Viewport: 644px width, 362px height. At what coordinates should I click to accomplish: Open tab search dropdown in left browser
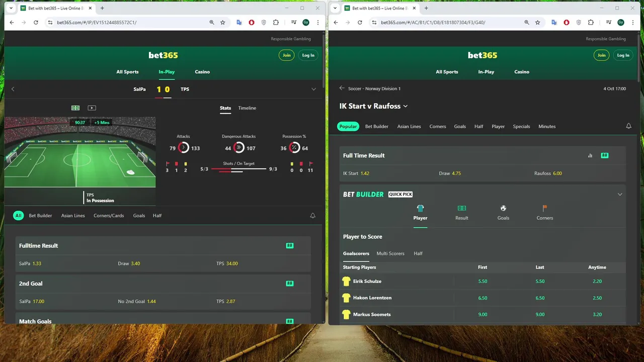(11, 8)
